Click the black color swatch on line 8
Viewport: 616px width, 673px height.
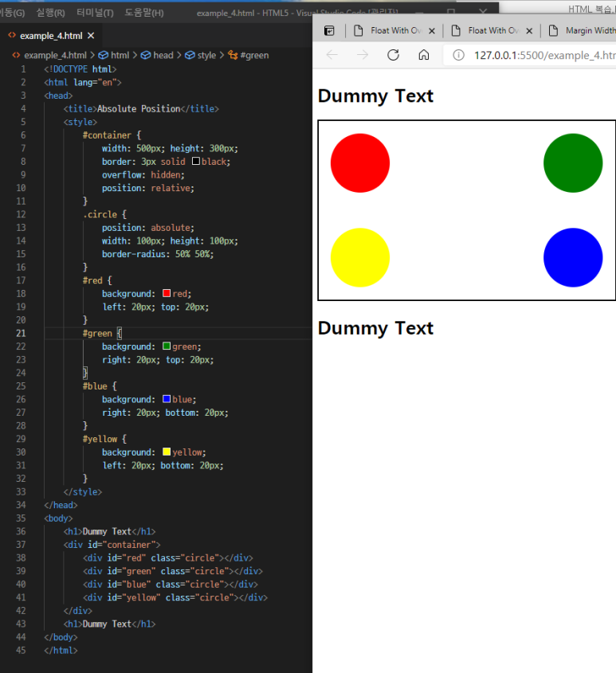(196, 162)
